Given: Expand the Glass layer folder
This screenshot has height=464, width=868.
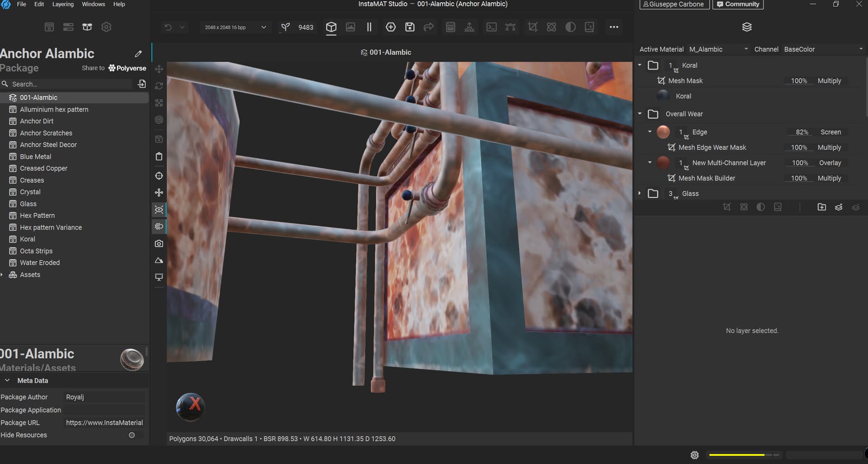Looking at the screenshot, I should [639, 194].
